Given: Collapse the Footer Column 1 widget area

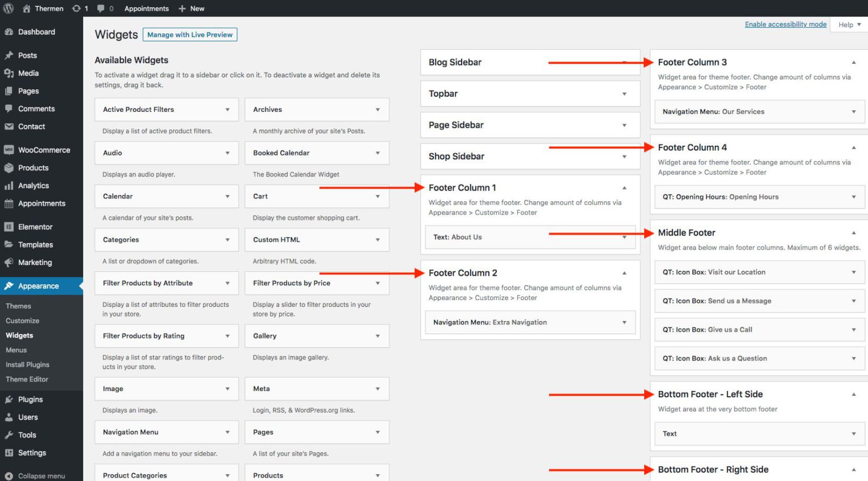Looking at the screenshot, I should (x=624, y=187).
